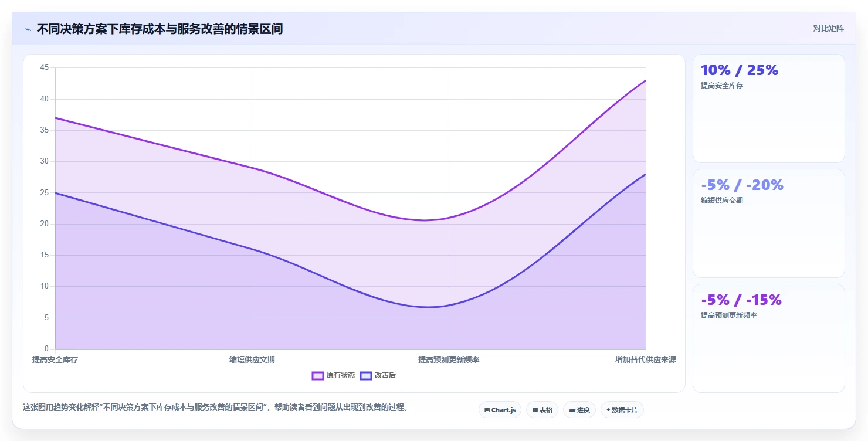This screenshot has height=441, width=868.
Task: Click the description text below the chart
Action: pyautogui.click(x=216, y=407)
